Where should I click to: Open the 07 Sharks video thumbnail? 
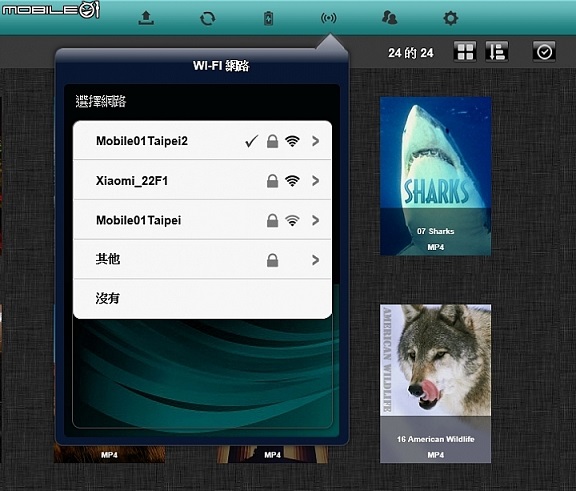click(436, 176)
